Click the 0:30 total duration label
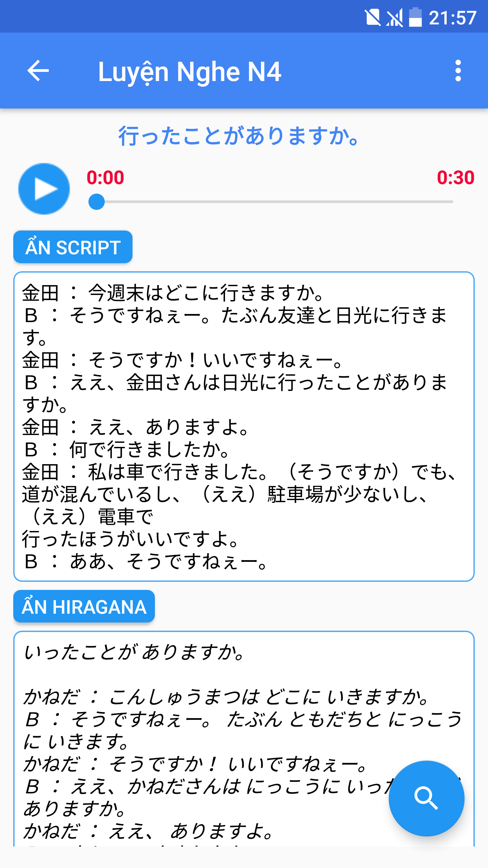The width and height of the screenshot is (488, 868). pos(455,178)
